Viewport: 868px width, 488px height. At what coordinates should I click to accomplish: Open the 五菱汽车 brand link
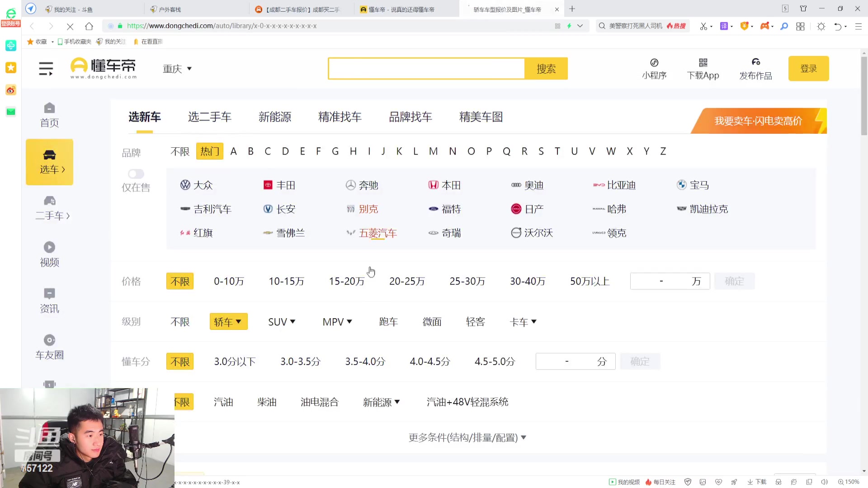[x=377, y=233]
